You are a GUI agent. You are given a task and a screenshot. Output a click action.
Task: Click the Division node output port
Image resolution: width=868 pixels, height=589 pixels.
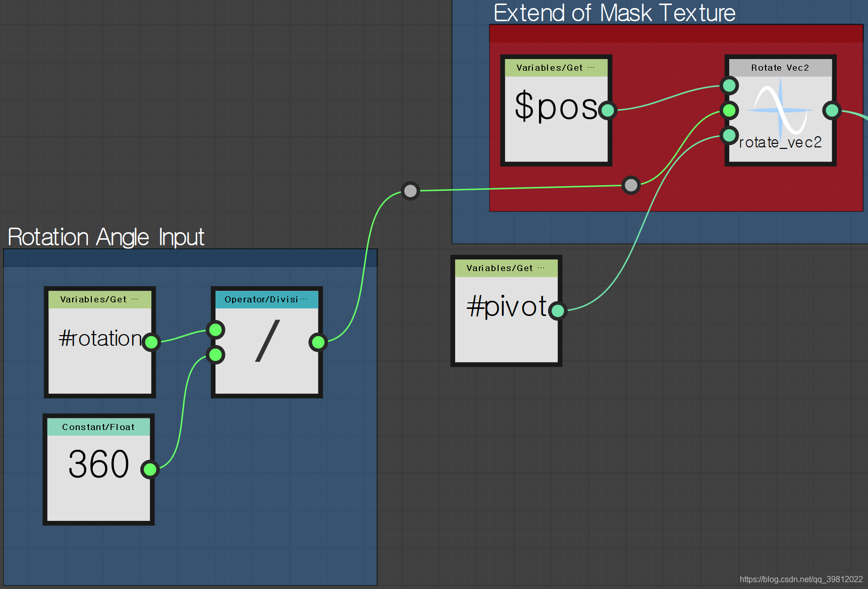(318, 343)
